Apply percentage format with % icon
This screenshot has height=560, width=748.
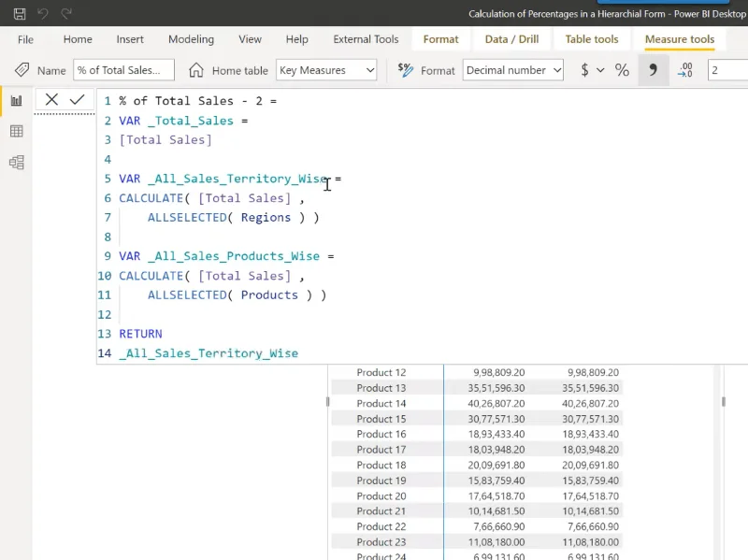click(622, 70)
